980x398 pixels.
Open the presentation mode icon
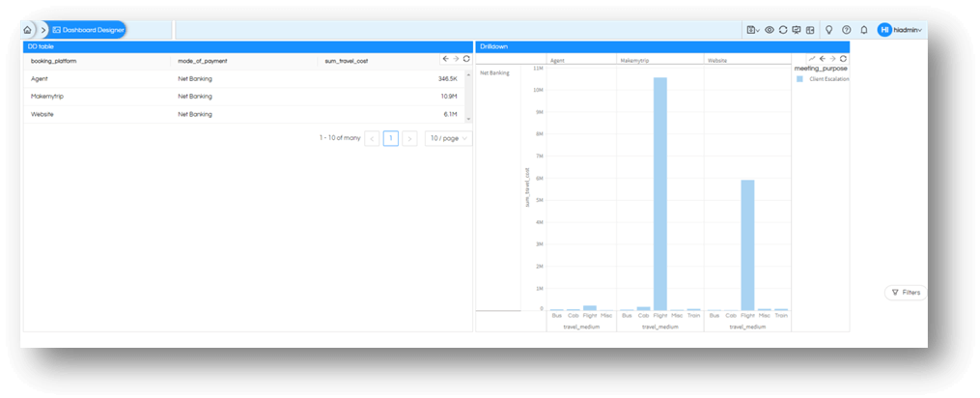tap(797, 29)
